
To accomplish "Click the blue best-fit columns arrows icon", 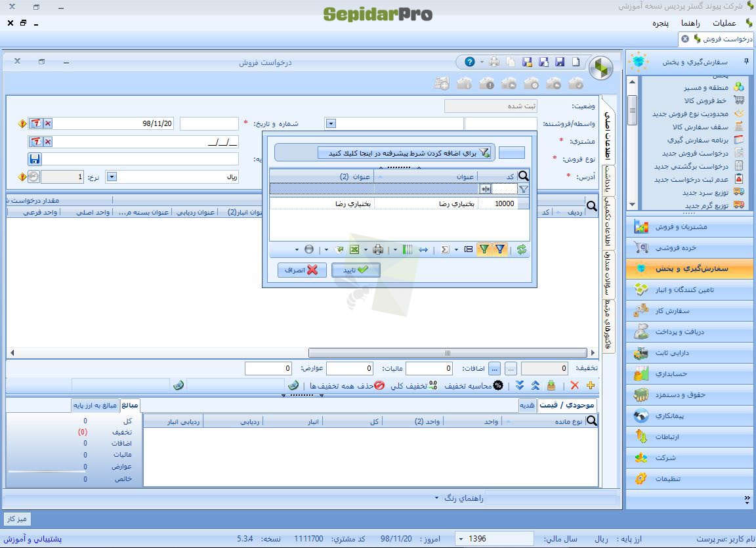I will point(423,249).
